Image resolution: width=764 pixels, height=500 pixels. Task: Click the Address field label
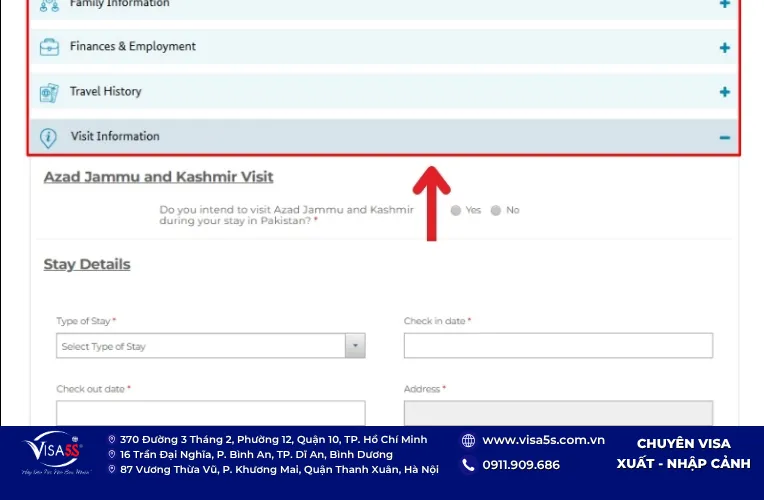(424, 389)
